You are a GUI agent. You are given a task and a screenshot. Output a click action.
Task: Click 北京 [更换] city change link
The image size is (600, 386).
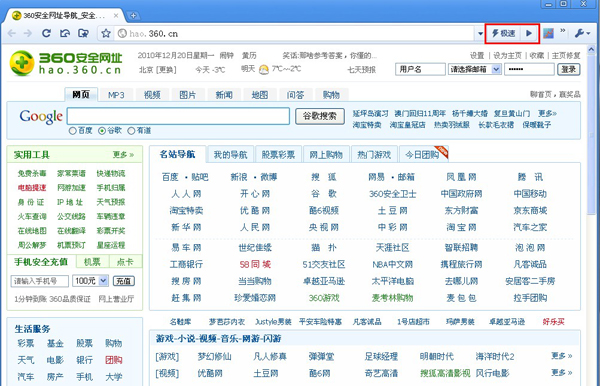(x=158, y=70)
